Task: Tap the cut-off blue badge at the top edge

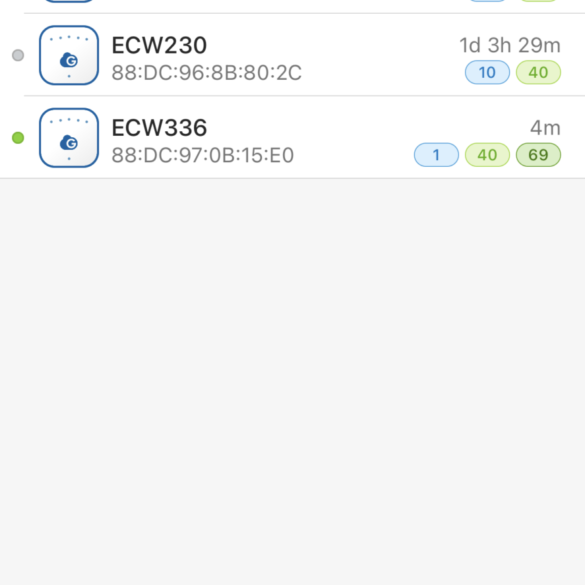Action: 487,1
